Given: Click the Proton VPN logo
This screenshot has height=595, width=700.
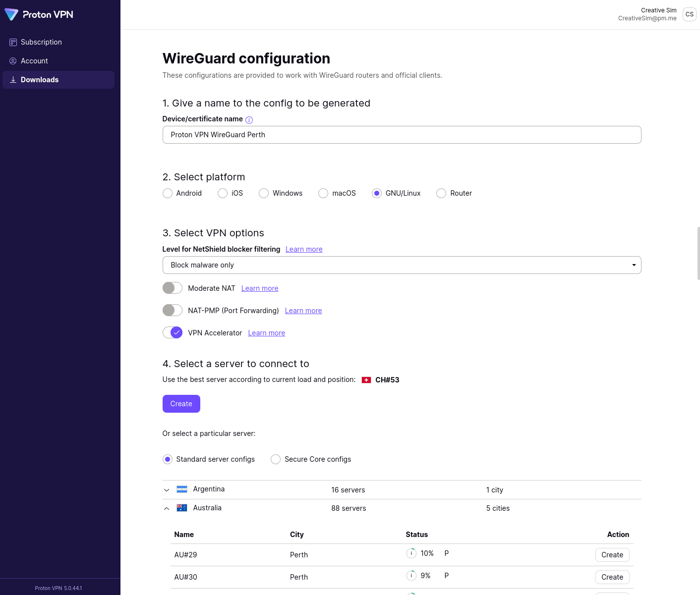Looking at the screenshot, I should 39,14.
